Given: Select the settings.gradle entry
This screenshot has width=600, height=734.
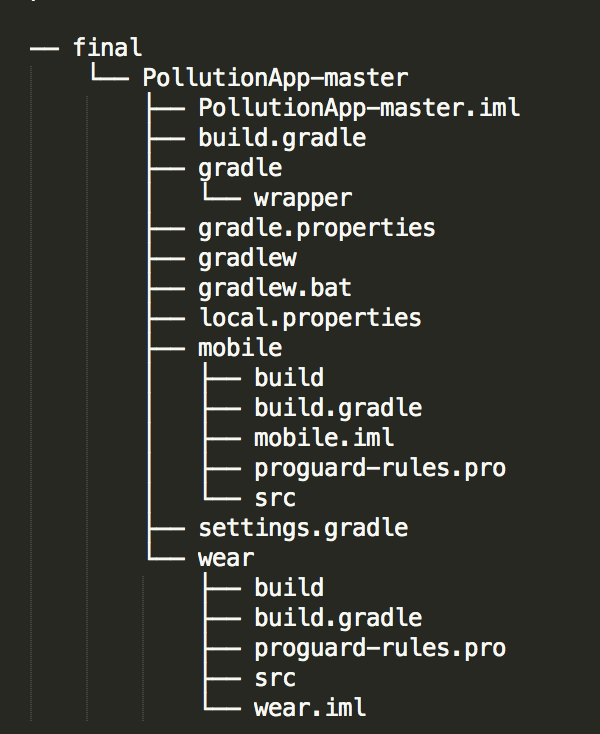Looking at the screenshot, I should coord(303,528).
